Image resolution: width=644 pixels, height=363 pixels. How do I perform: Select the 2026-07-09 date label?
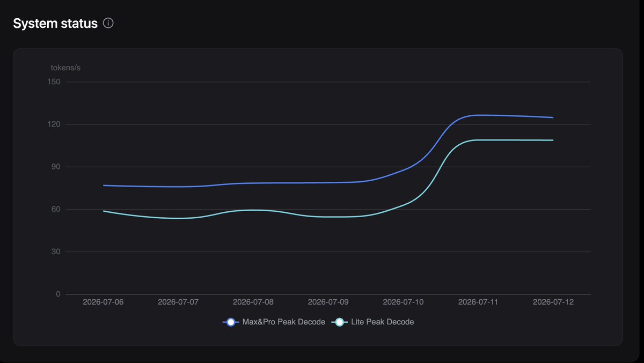click(328, 302)
